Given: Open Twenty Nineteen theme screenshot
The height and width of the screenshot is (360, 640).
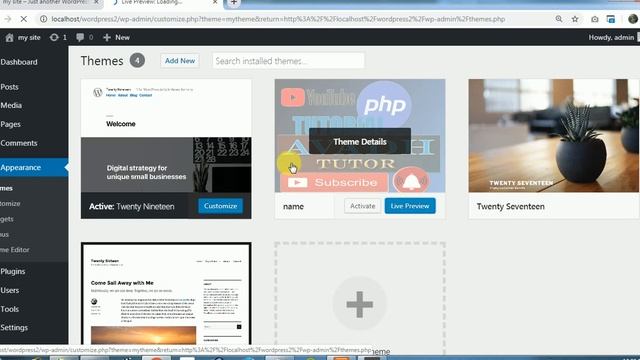Looking at the screenshot, I should [x=166, y=136].
